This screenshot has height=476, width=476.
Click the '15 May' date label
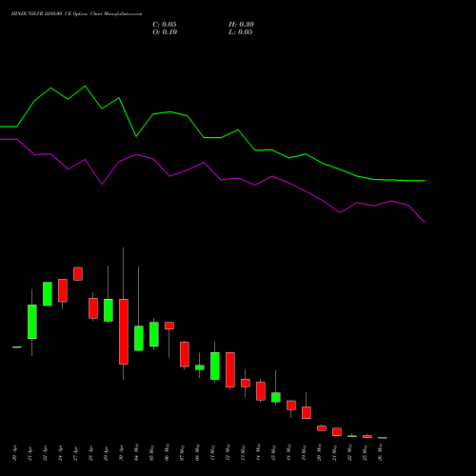point(273,452)
